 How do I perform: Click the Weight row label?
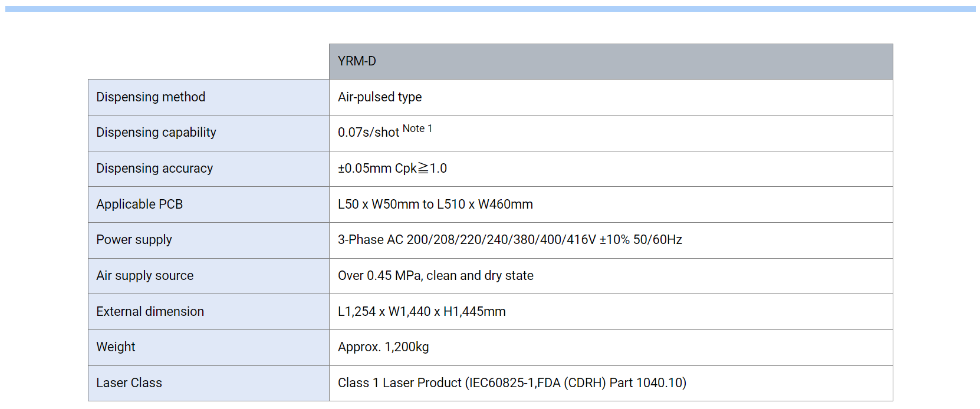[x=116, y=347]
